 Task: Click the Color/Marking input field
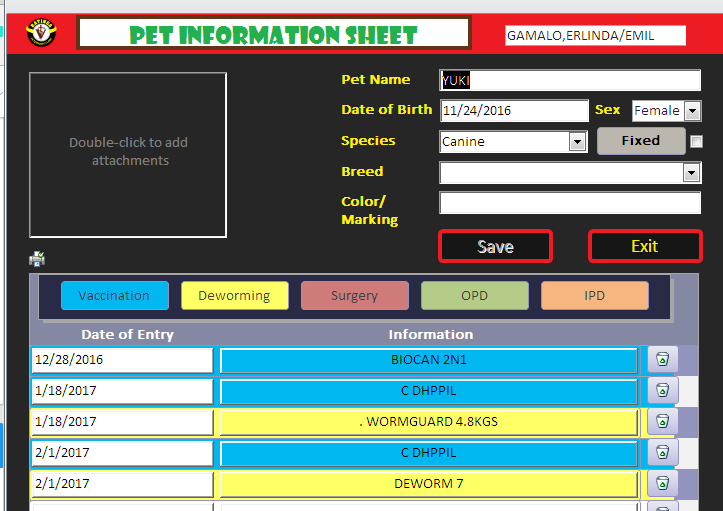(569, 203)
